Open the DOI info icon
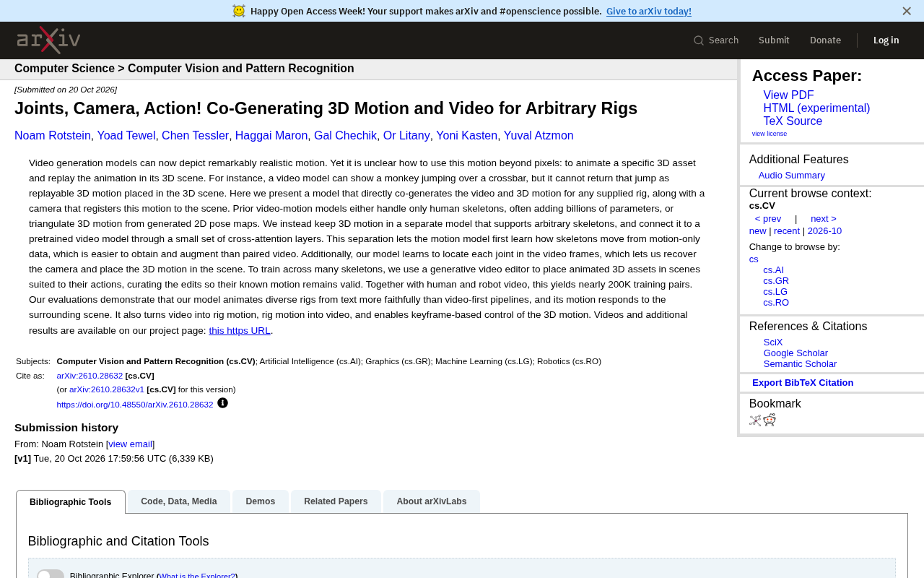The height and width of the screenshot is (578, 924). (x=222, y=403)
